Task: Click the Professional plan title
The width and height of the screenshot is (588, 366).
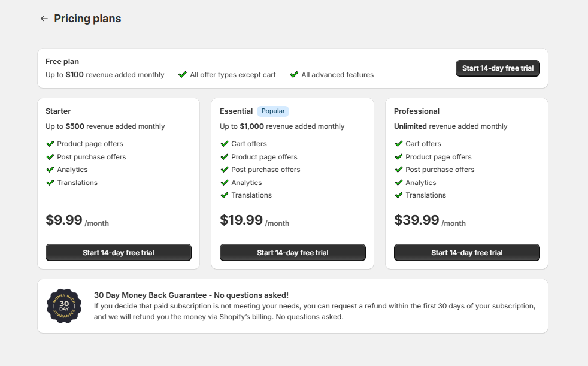Action: pyautogui.click(x=417, y=111)
